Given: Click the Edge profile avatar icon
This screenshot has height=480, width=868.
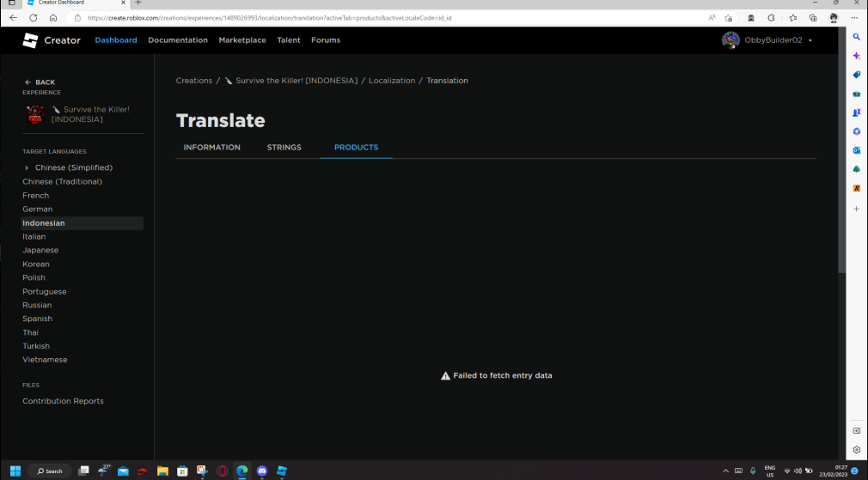Looking at the screenshot, I should point(834,18).
